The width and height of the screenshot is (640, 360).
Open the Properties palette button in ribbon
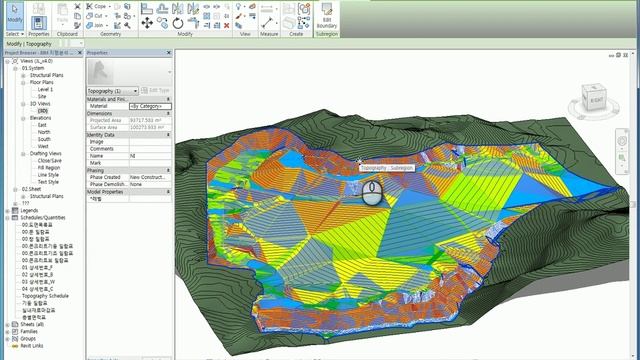point(39,22)
